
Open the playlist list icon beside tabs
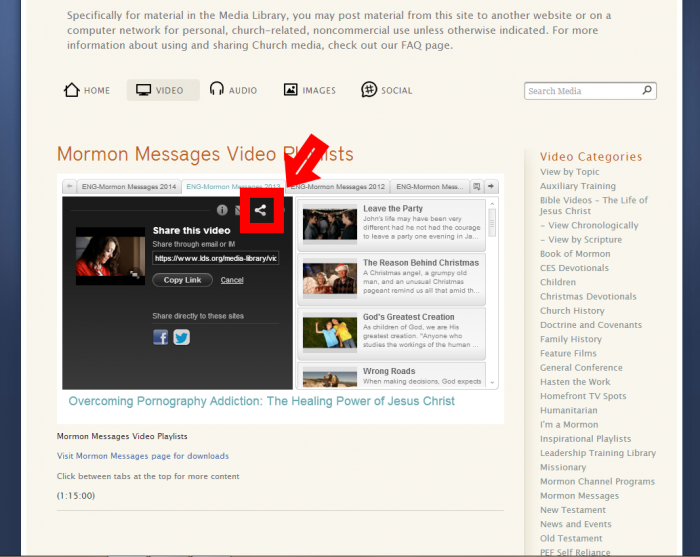click(x=477, y=186)
